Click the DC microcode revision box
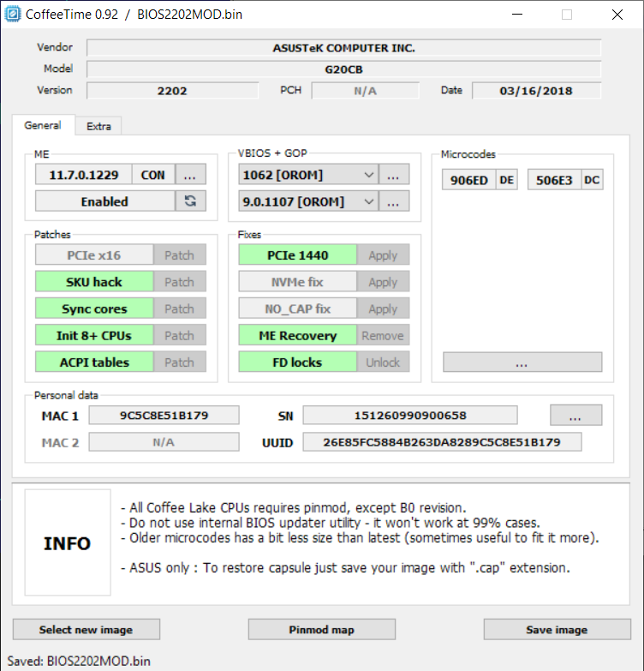The width and height of the screenshot is (644, 671). (x=592, y=180)
